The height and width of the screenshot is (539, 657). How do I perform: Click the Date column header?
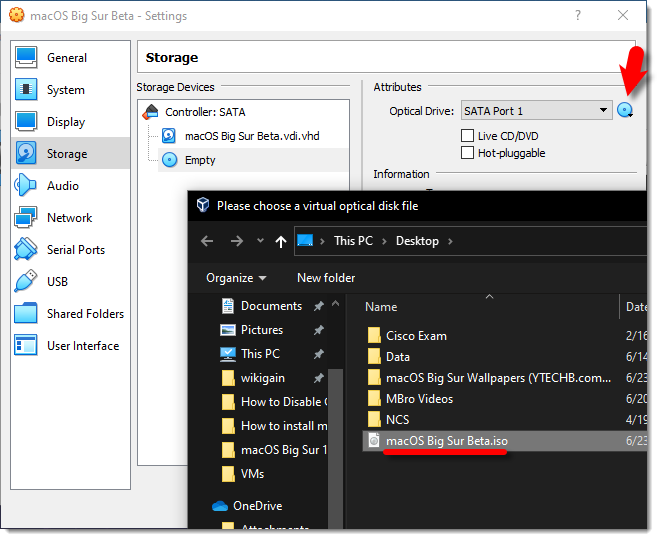pyautogui.click(x=634, y=306)
